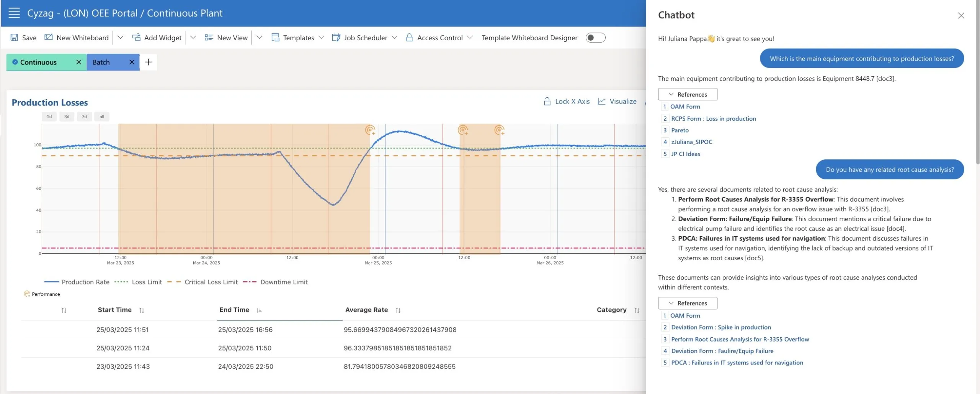The width and height of the screenshot is (980, 394).
Task: Click the Job Scheduler calendar icon
Action: 336,38
